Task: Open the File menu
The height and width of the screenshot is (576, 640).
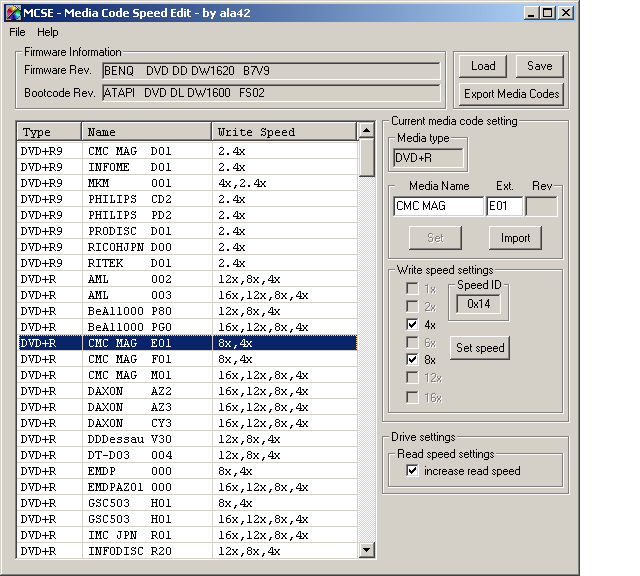Action: (x=18, y=32)
